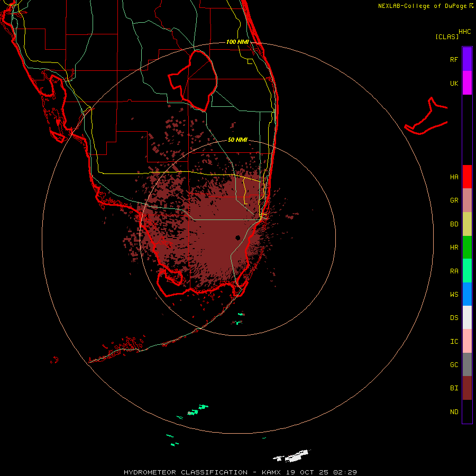Click the BD legend label

tap(454, 224)
